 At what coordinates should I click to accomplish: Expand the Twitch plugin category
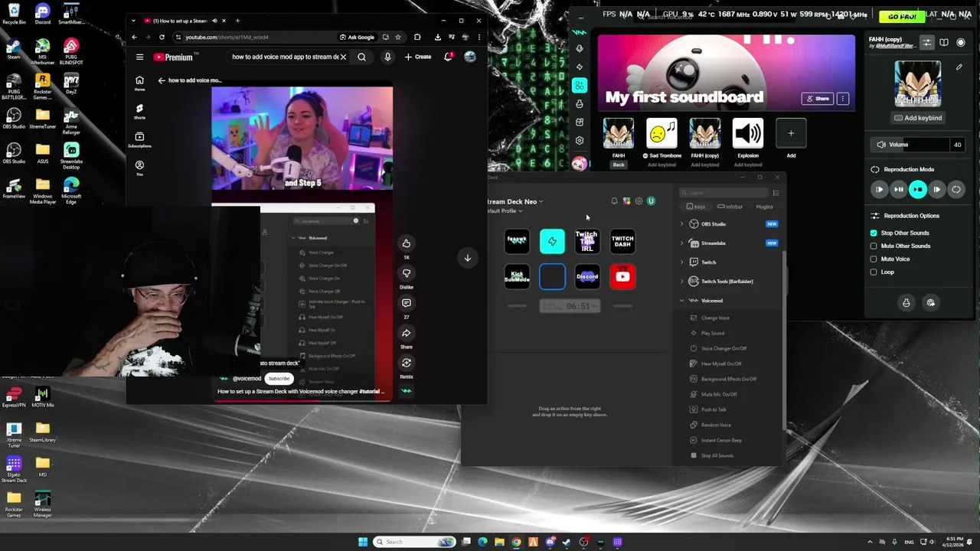pyautogui.click(x=681, y=262)
